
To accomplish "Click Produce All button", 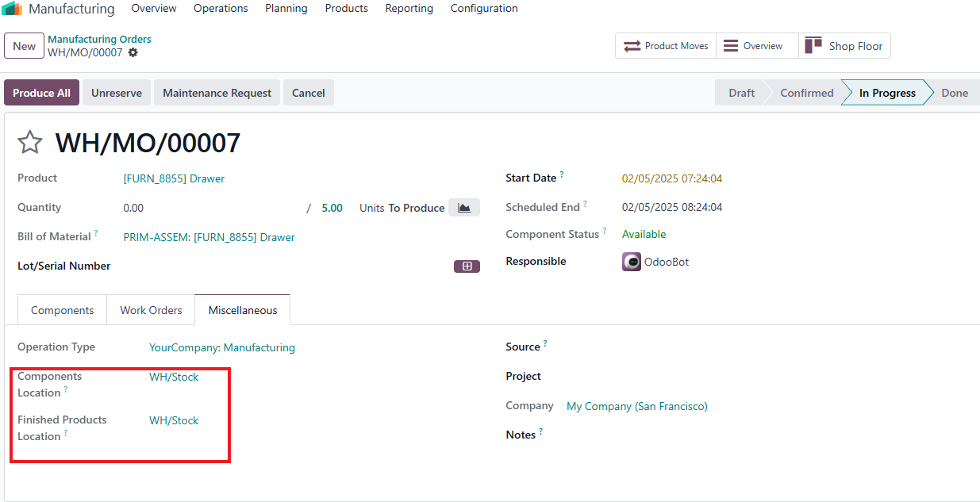I will 41,93.
